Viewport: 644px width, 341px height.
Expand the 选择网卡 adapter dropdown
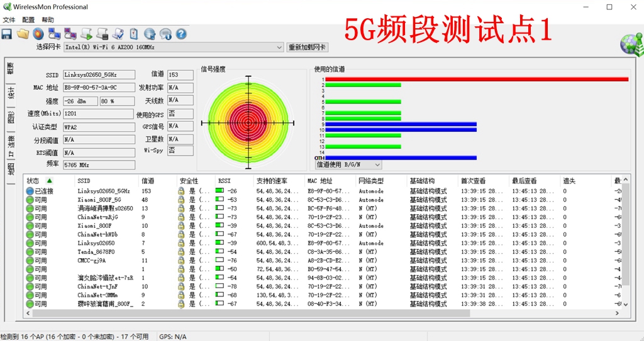coord(279,47)
